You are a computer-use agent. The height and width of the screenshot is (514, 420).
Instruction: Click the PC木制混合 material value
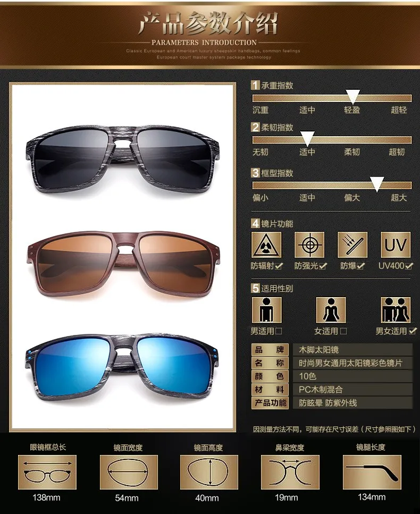[321, 390]
